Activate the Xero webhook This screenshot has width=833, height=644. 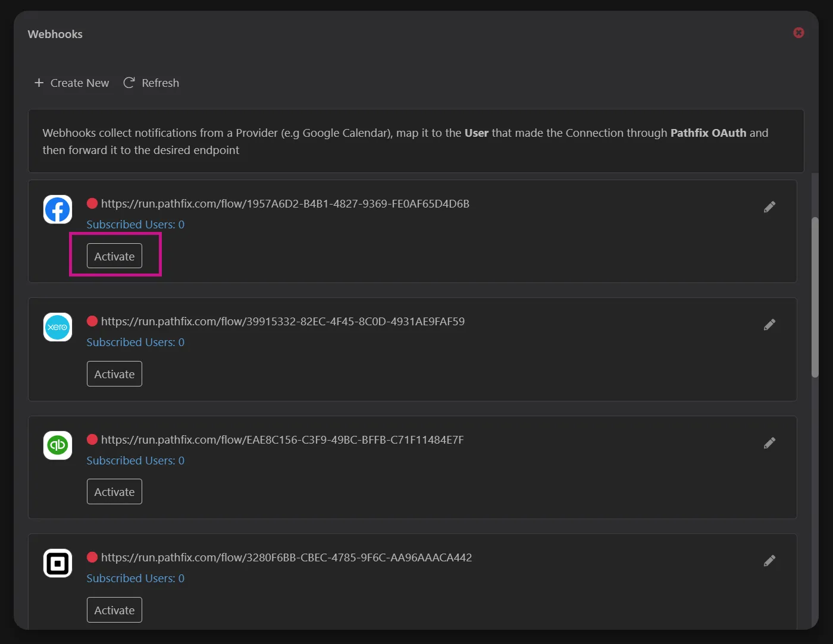[114, 374]
